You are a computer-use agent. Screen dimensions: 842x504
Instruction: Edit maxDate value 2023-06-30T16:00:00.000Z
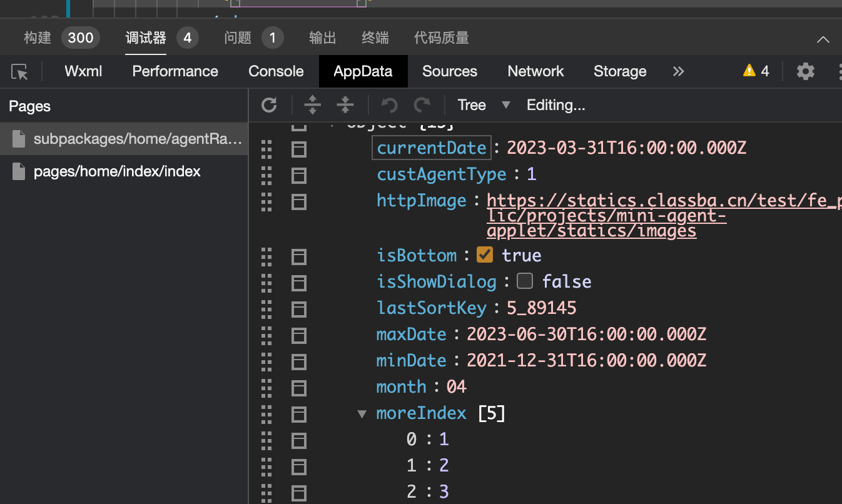point(586,335)
